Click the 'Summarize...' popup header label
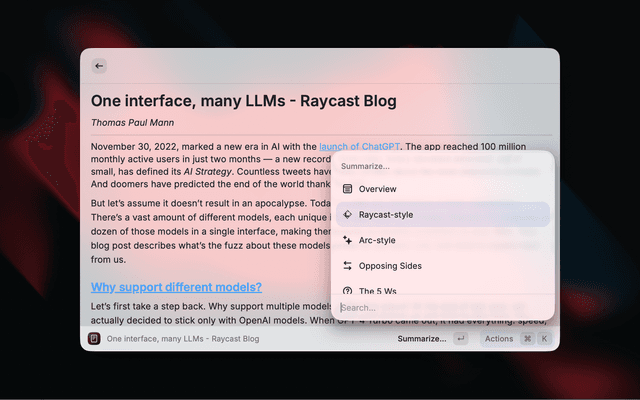640x400 pixels. click(x=366, y=166)
